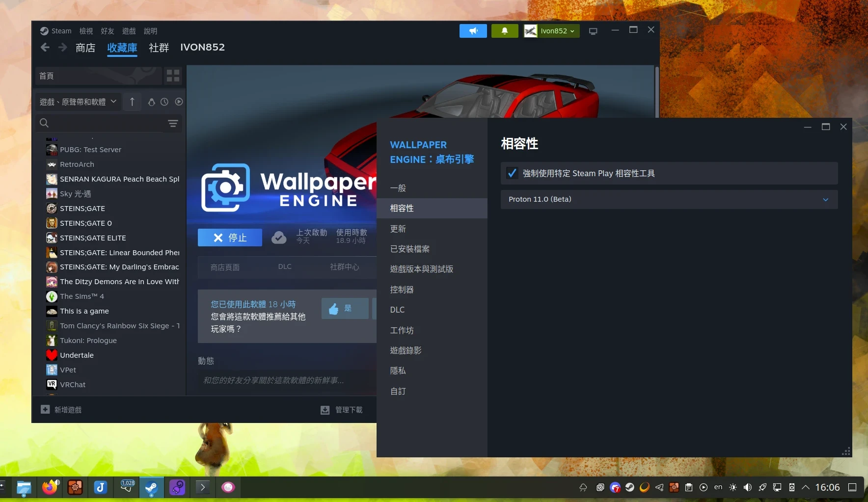Viewport: 868px width, 502px height.
Task: Open the 遊戲 menu
Action: [x=129, y=31]
